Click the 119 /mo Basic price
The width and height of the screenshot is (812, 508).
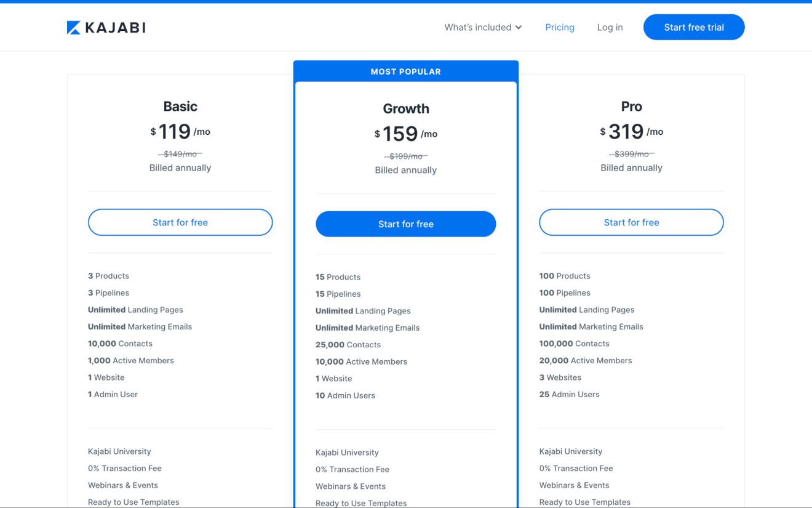pos(180,131)
